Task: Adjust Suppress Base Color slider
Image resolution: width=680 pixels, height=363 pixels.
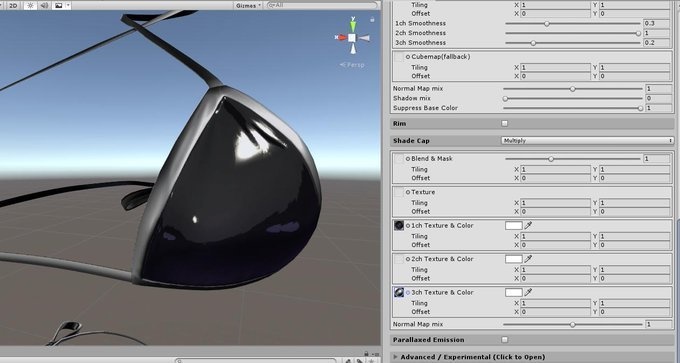Action: [572, 108]
